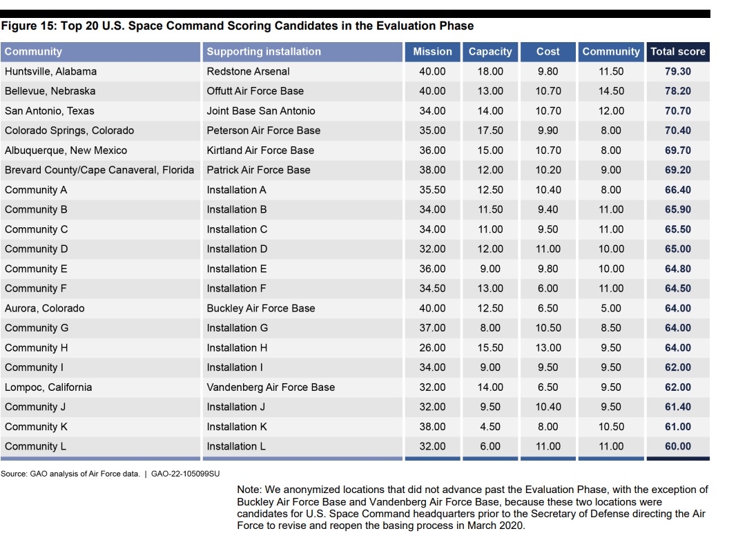Select Colorado Springs, Colorado in the table

coord(69,131)
